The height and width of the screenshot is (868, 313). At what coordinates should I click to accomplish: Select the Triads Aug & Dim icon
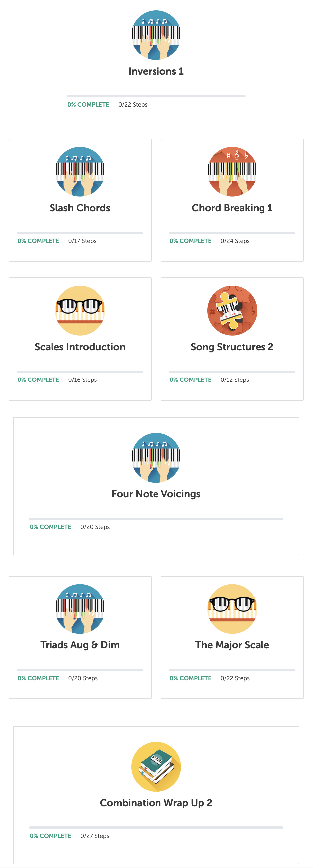(80, 608)
